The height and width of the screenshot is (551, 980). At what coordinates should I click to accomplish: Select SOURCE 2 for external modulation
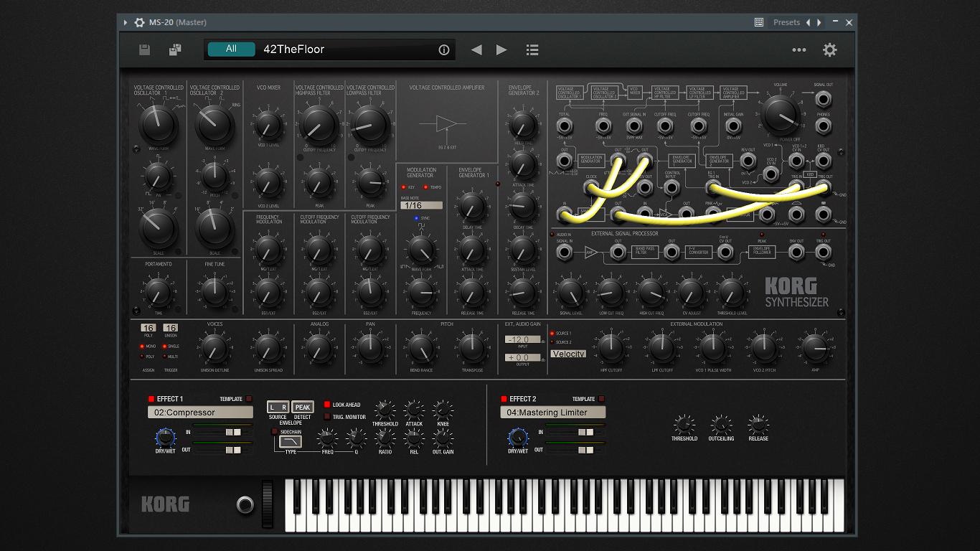(x=552, y=342)
